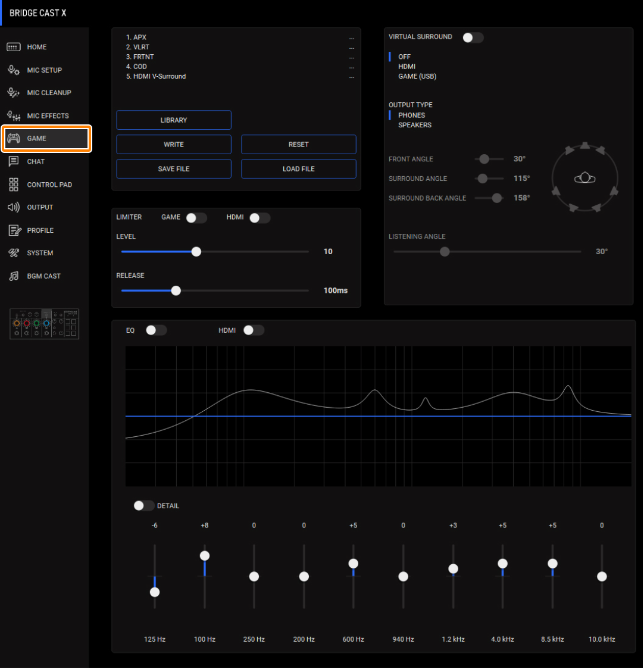The width and height of the screenshot is (644, 669).
Task: Click the OUTPUT speaker icon
Action: click(13, 207)
